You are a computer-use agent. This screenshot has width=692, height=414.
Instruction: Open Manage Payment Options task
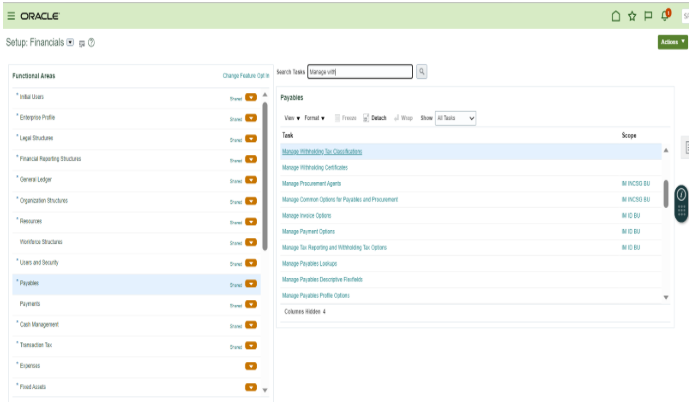[x=308, y=231]
